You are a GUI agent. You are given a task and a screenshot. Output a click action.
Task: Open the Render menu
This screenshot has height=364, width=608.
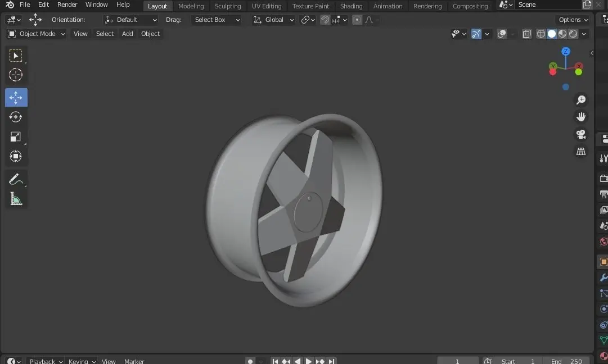pos(67,4)
